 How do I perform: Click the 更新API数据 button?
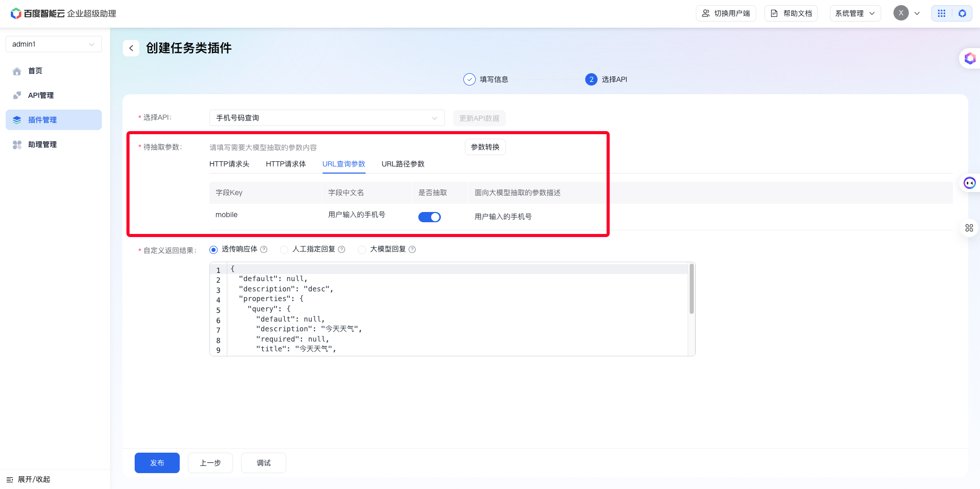point(479,118)
